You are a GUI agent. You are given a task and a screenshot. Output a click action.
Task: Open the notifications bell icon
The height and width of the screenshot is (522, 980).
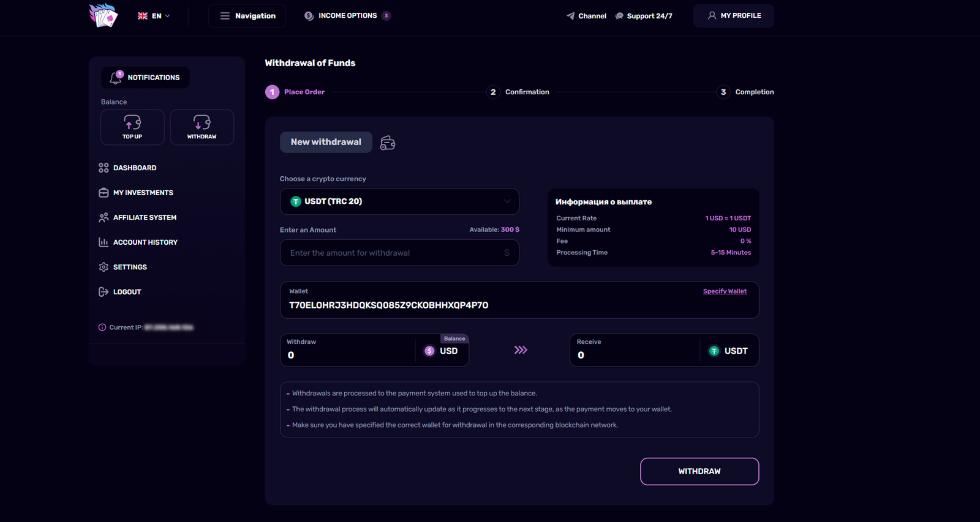click(116, 78)
